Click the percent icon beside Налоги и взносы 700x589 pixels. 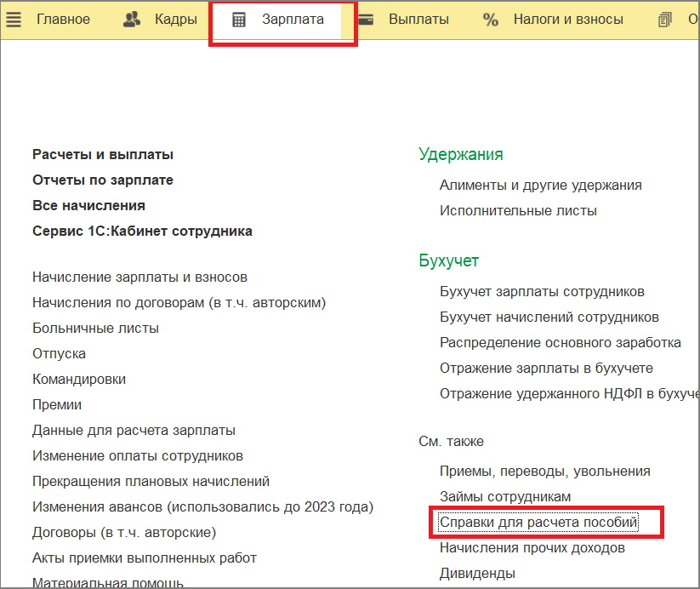pyautogui.click(x=491, y=19)
